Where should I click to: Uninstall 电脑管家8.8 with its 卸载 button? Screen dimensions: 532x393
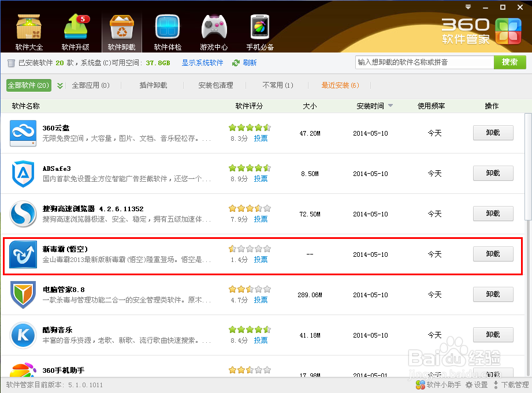[493, 294]
